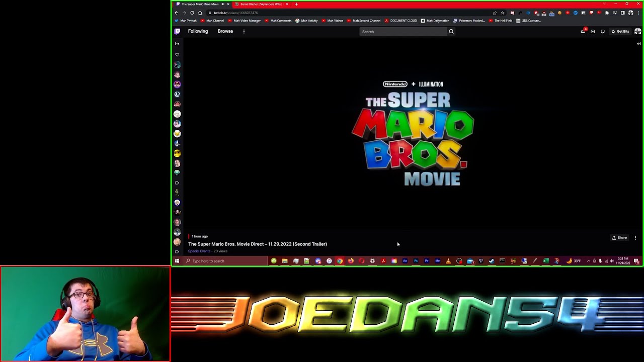Open the Windows Start menu
644x362 pixels.
(177, 261)
